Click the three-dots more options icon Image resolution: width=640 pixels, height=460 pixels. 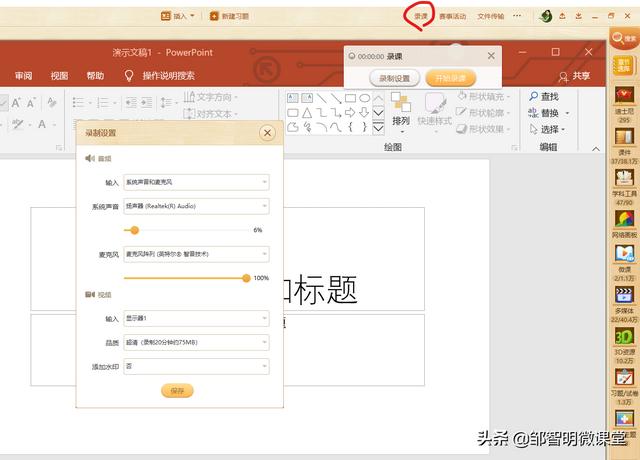(x=517, y=16)
